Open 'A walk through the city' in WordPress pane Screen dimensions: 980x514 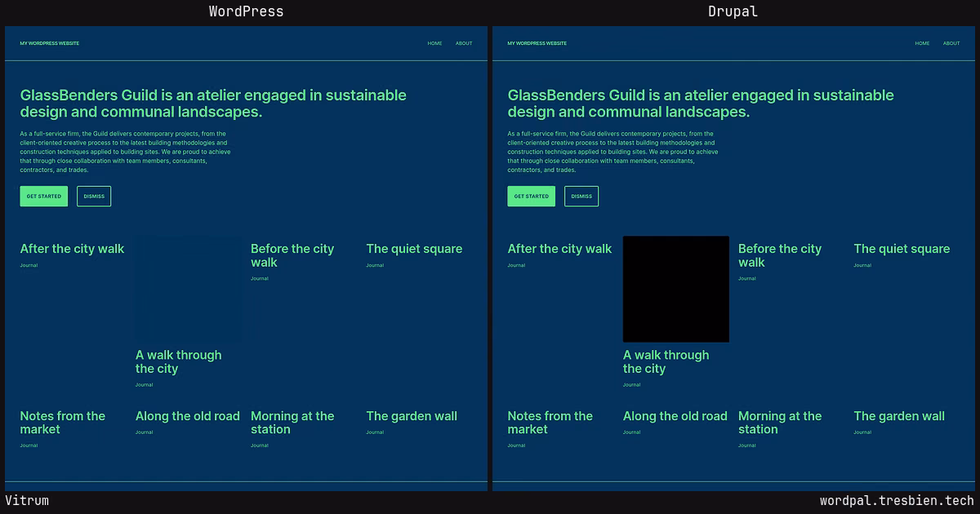(x=178, y=361)
